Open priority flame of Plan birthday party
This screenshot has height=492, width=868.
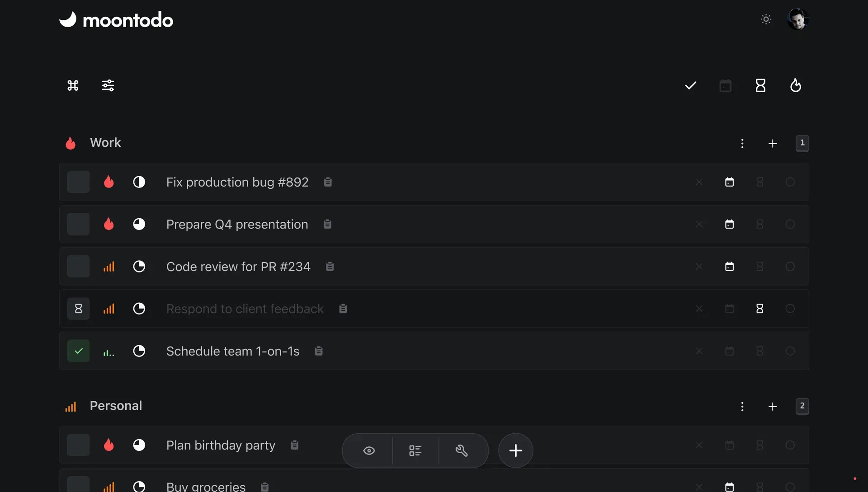(108, 445)
